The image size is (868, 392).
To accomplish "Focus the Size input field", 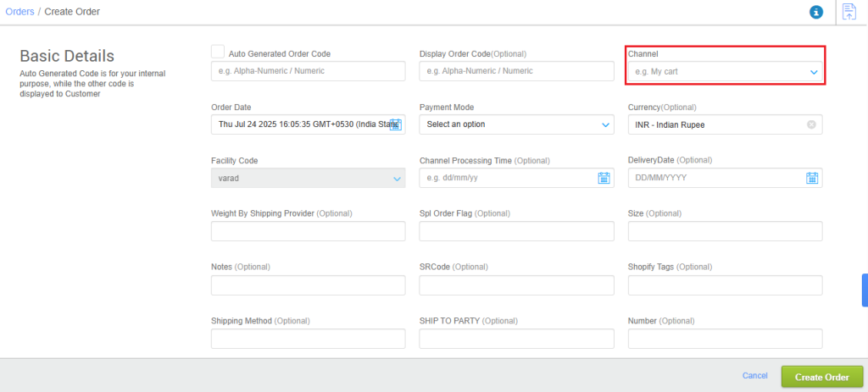I will point(726,231).
